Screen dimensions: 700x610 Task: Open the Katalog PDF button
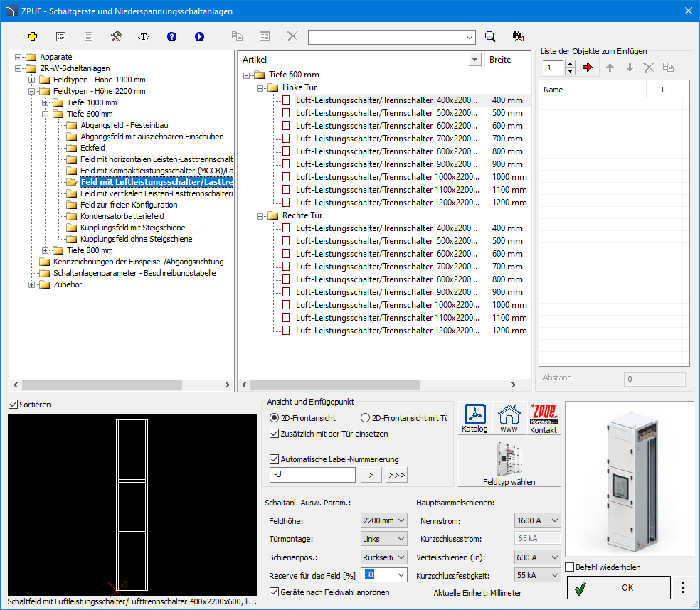pyautogui.click(x=474, y=418)
